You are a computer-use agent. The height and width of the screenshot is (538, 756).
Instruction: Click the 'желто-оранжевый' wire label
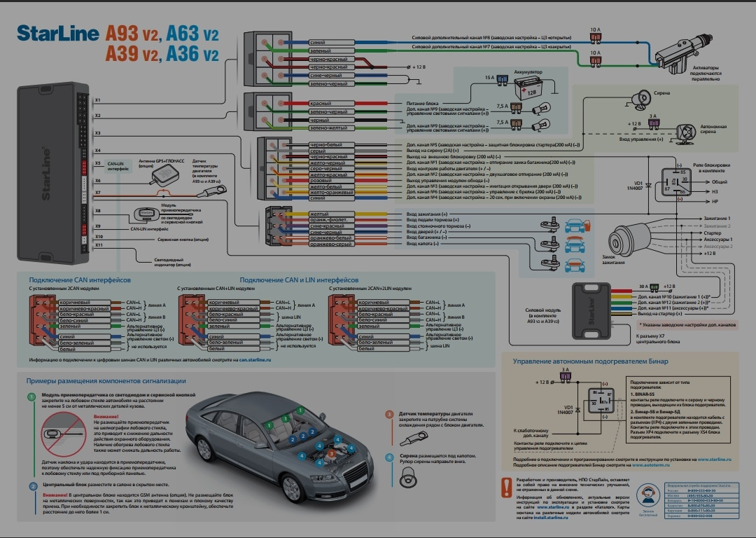coord(332,192)
